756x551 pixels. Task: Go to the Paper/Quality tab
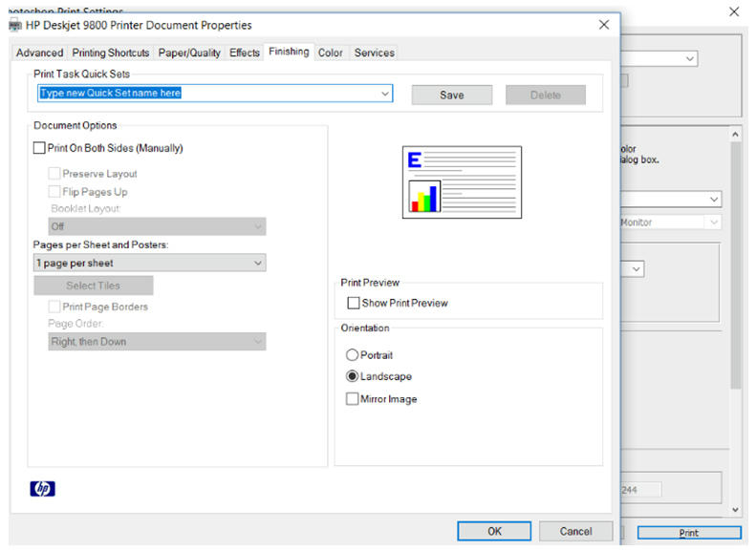(x=189, y=53)
